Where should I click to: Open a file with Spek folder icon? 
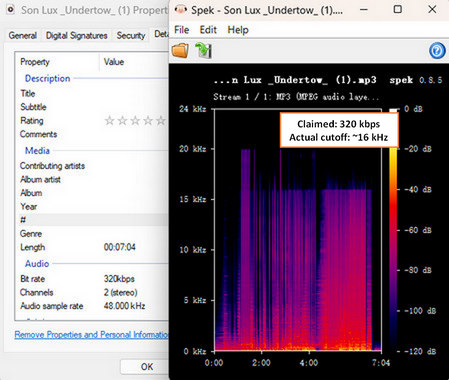pos(180,51)
